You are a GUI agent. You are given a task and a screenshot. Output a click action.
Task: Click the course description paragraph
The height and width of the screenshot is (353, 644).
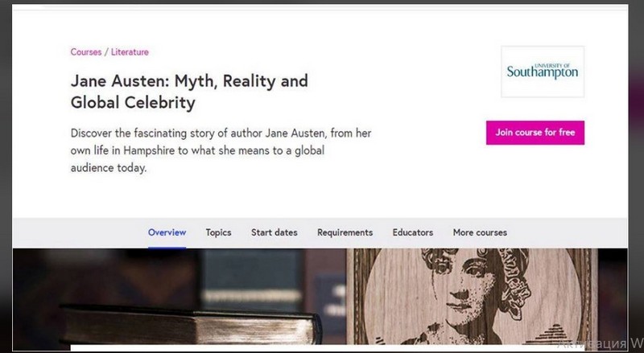pos(221,150)
